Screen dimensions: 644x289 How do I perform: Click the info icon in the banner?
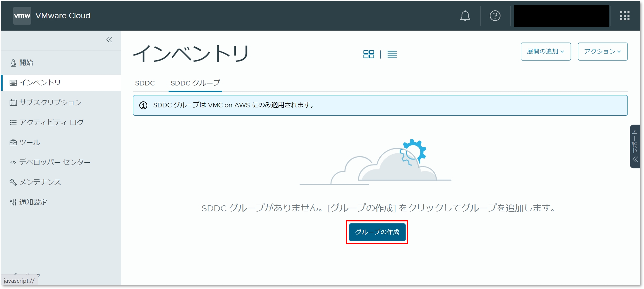[143, 105]
